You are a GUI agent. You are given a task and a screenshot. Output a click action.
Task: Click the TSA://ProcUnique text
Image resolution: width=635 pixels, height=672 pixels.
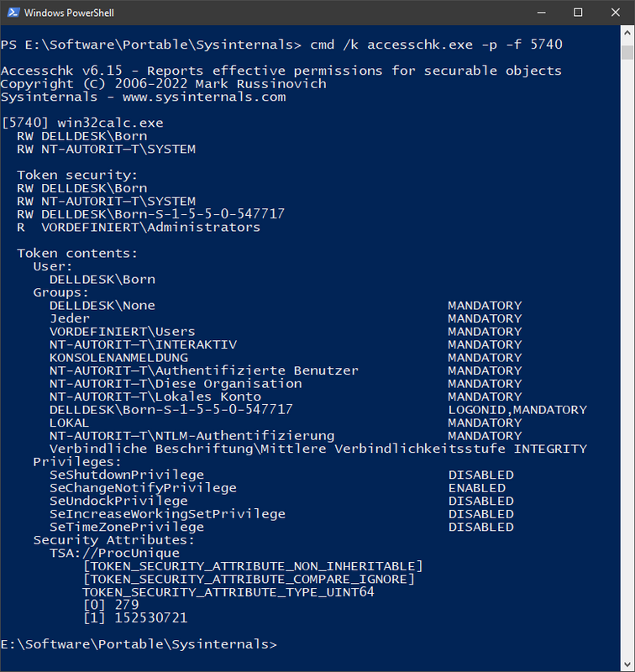tap(114, 553)
